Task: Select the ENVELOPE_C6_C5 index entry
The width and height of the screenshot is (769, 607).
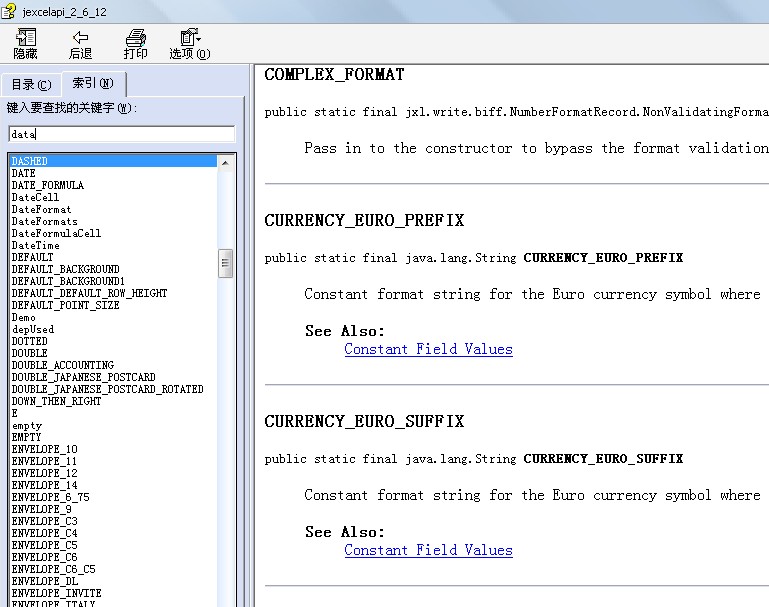Action: point(53,570)
